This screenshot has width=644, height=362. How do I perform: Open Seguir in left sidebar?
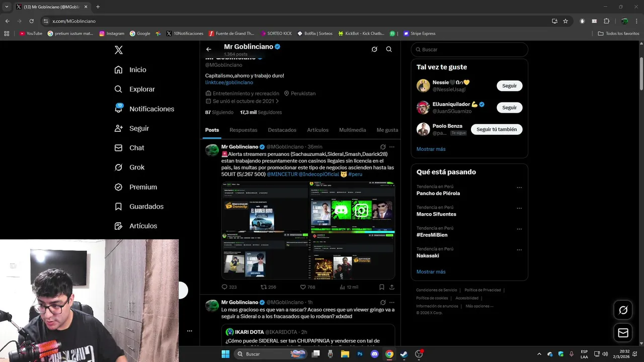(x=131, y=128)
